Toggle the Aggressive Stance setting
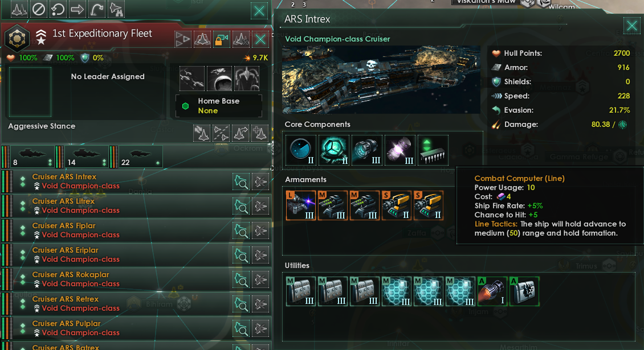 [x=42, y=126]
